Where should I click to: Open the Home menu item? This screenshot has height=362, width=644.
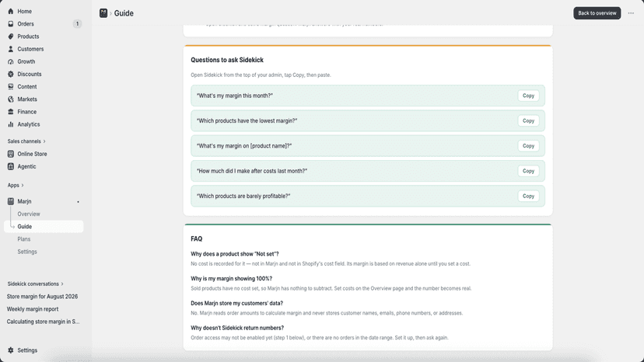[25, 11]
